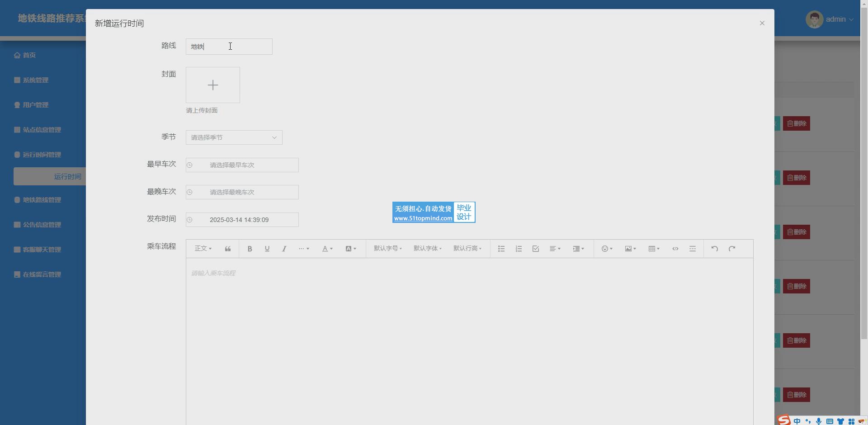868x425 pixels.
Task: Insert a blockquote with the quote icon
Action: [x=228, y=249]
